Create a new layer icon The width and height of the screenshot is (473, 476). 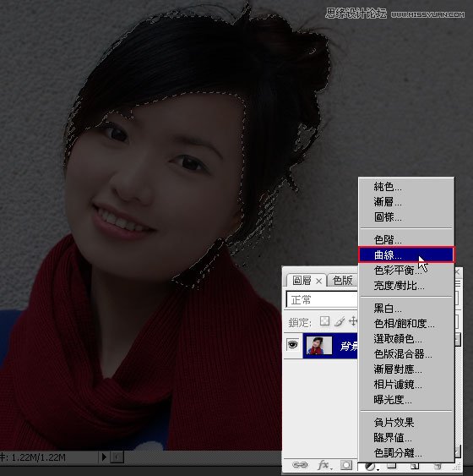(x=415, y=465)
